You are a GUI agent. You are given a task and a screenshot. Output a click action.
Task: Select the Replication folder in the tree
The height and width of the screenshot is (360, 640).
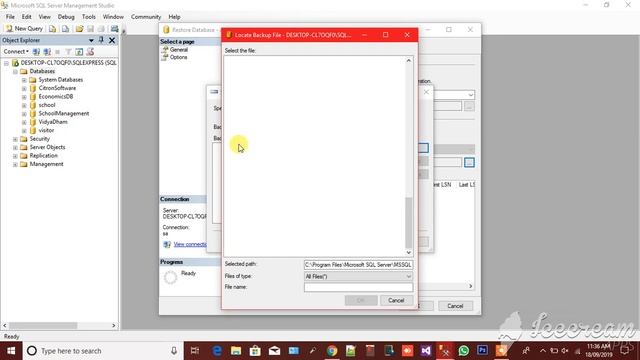[x=43, y=156]
